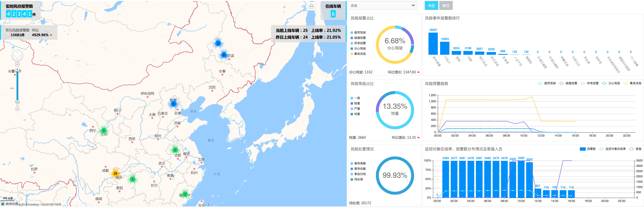Toggle 一般 legend in 风险等级占比 chart
This screenshot has height=208, width=644.
(355, 98)
